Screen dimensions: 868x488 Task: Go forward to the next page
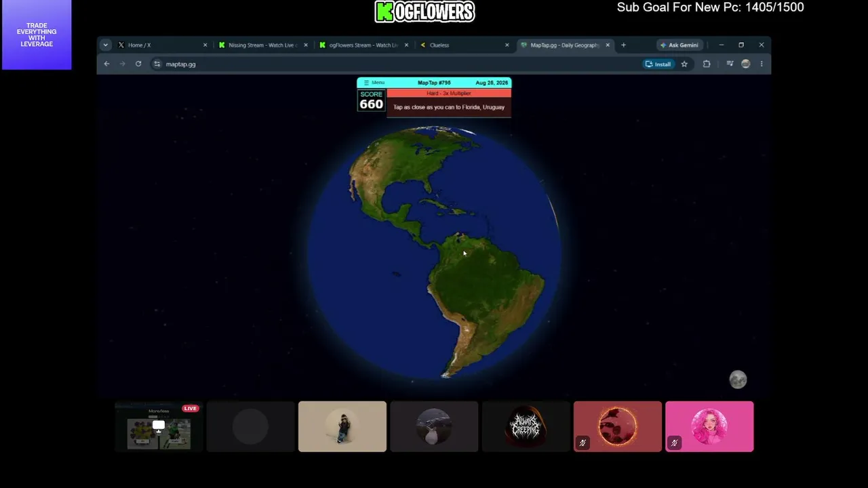(x=122, y=64)
